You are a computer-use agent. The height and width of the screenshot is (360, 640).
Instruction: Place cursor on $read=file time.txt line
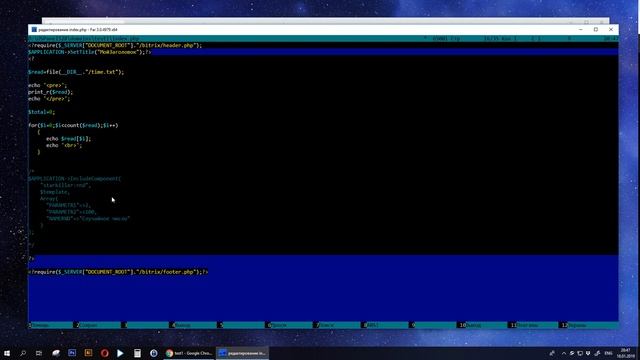(76, 72)
